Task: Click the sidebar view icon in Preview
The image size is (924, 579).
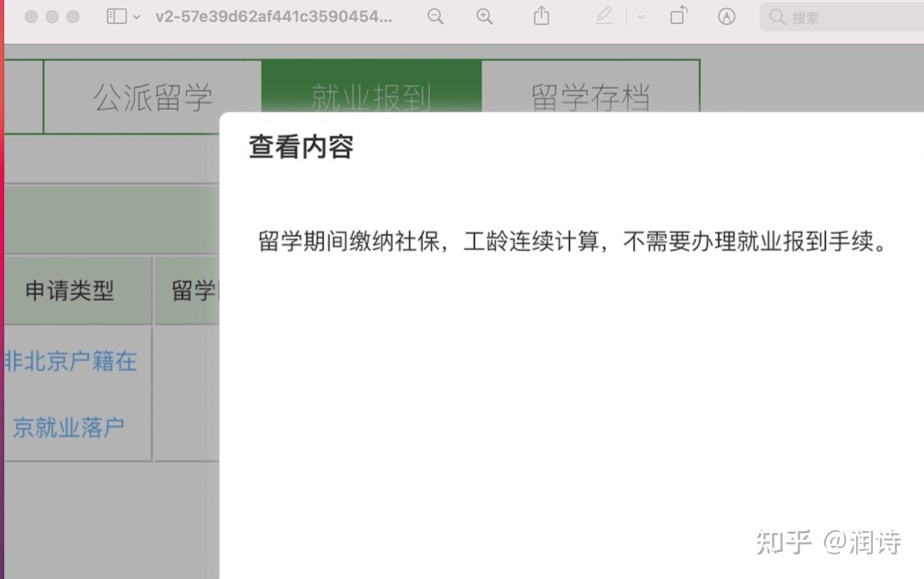Action: [117, 17]
